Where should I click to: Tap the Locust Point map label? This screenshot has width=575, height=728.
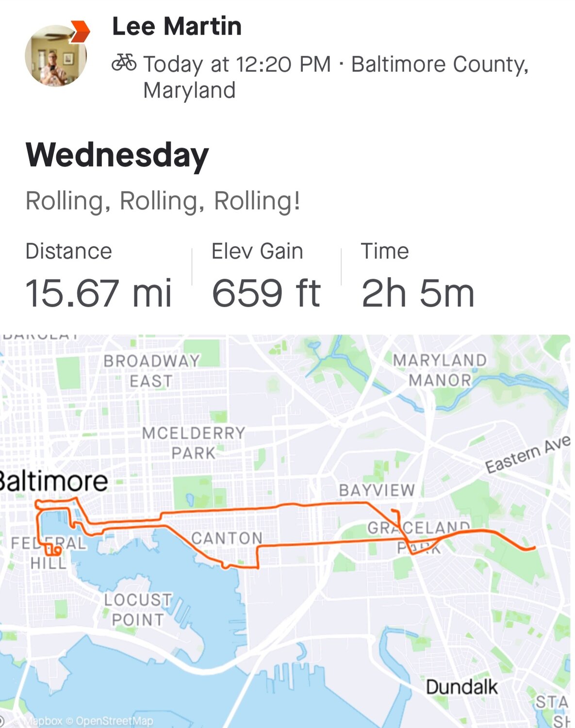(138, 610)
